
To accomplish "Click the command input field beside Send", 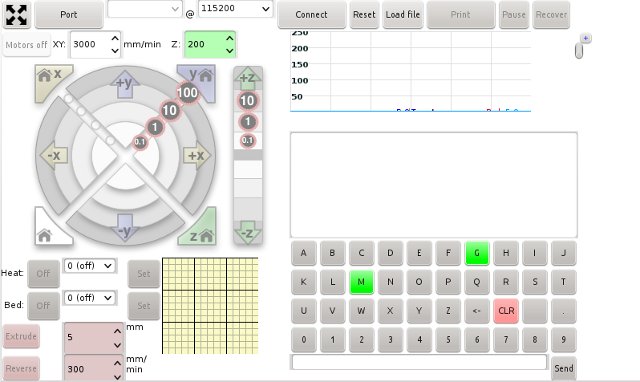I will [x=419, y=362].
